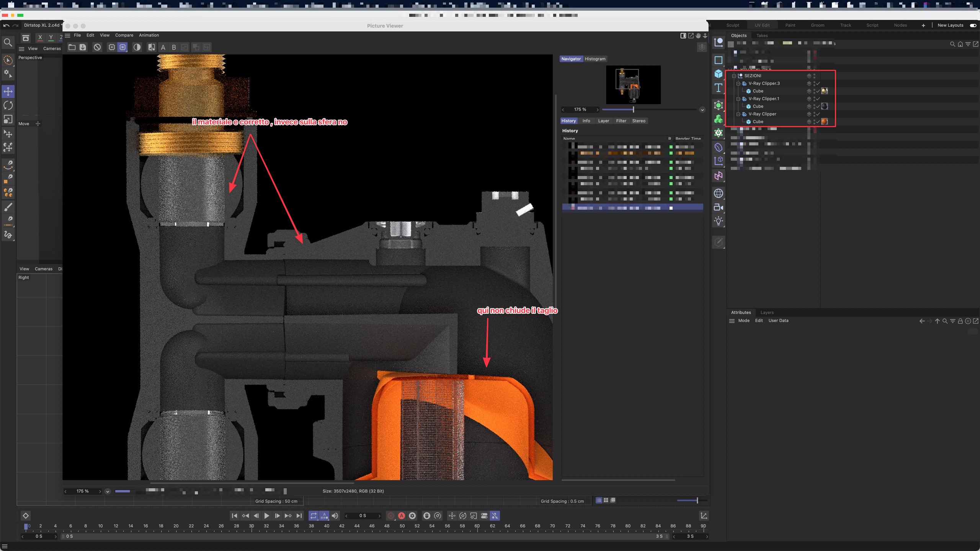
Task: Click the Cube primitive icon in sidebar
Action: (718, 74)
